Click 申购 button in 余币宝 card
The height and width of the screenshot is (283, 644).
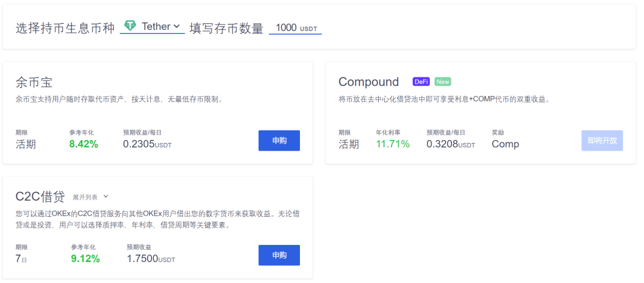click(279, 141)
